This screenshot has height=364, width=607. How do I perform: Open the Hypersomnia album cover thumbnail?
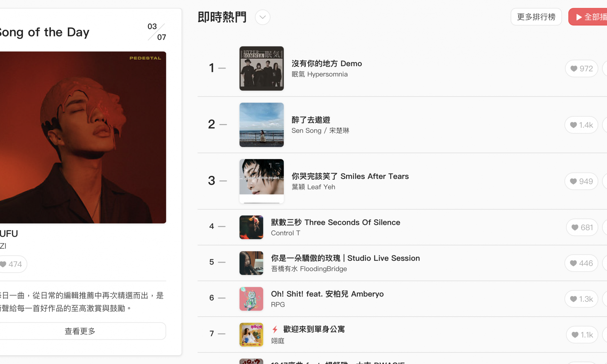(262, 69)
